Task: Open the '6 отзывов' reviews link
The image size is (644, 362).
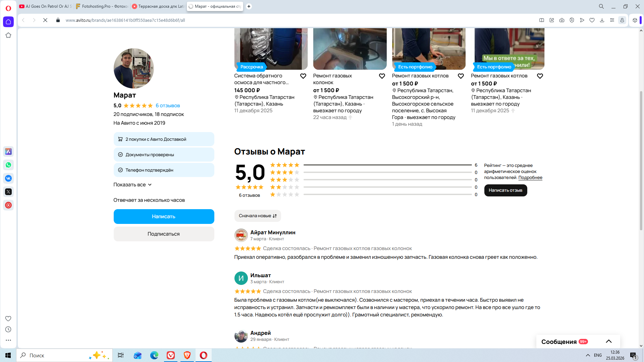Action: [x=168, y=106]
